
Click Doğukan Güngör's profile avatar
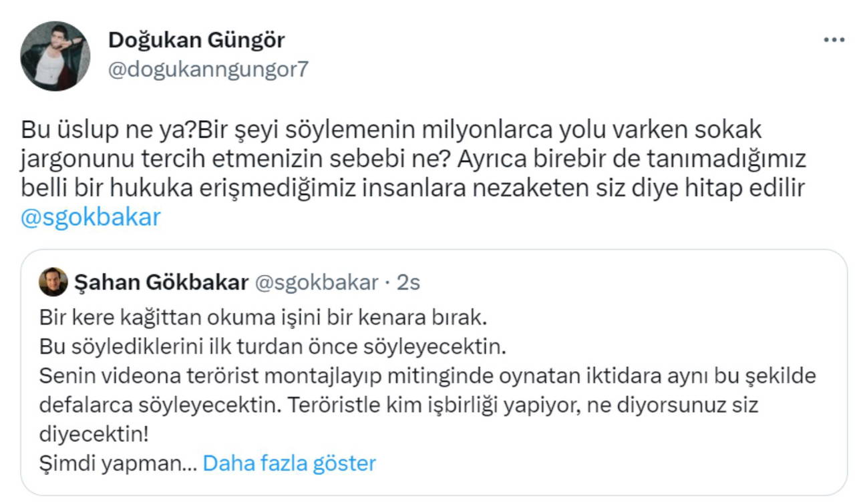[55, 56]
